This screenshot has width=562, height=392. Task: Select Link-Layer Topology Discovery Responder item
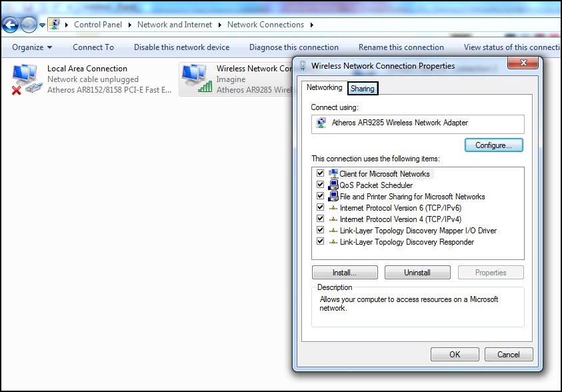(x=407, y=242)
